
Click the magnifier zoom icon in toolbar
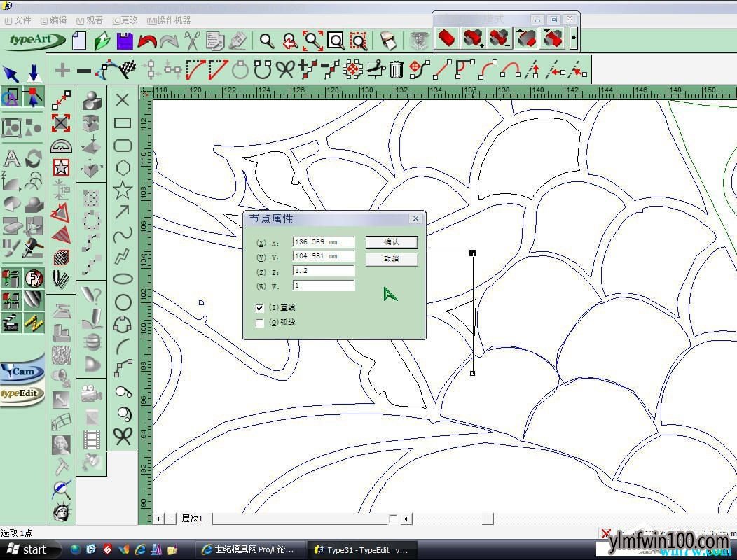pyautogui.click(x=267, y=41)
